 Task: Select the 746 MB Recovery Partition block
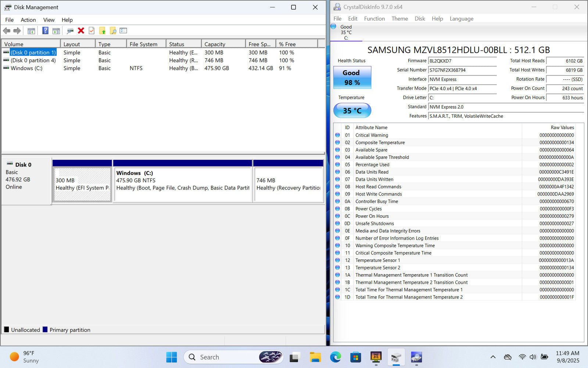288,181
